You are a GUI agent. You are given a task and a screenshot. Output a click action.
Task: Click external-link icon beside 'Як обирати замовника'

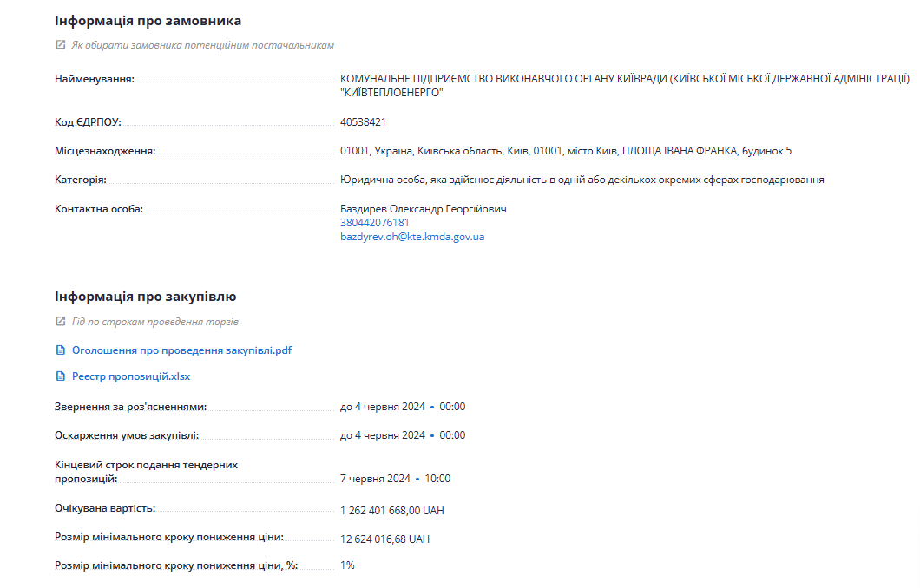(x=60, y=45)
